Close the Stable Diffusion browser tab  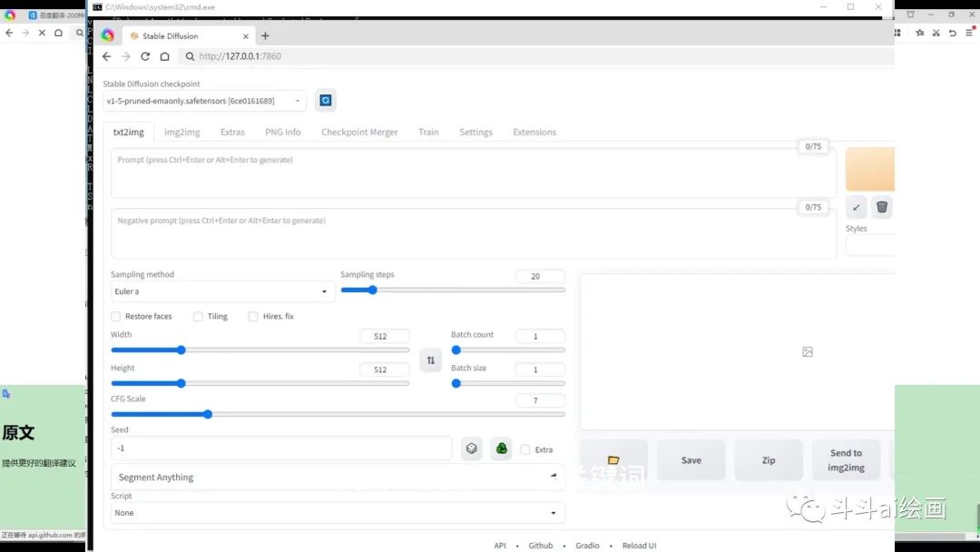tap(246, 36)
